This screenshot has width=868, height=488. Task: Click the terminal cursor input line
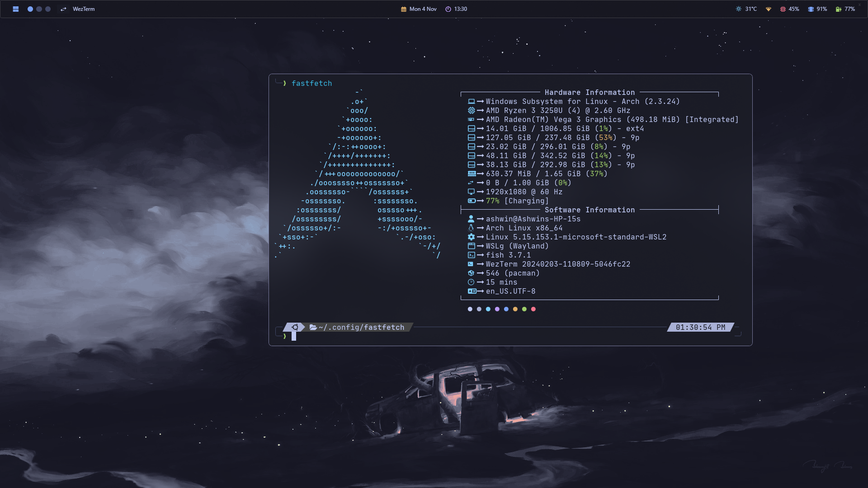coord(294,336)
